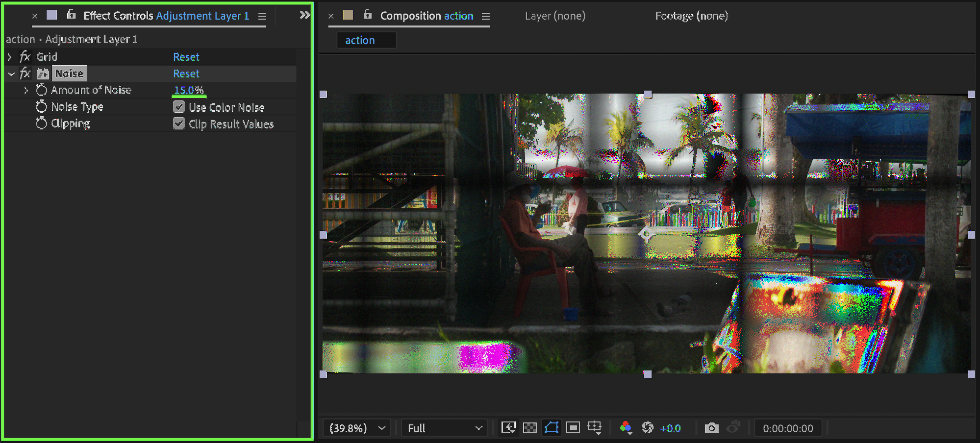Select the Grid effect name
Screen dimensions: 980x443
pos(47,57)
